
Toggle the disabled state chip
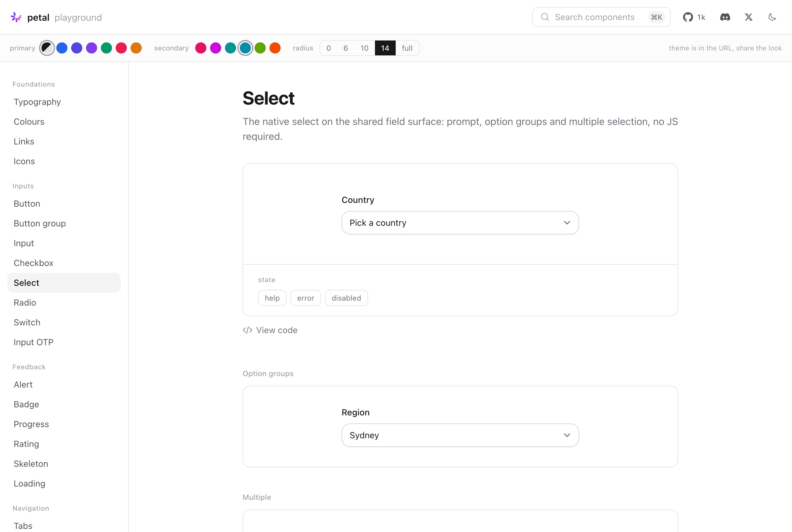346,298
